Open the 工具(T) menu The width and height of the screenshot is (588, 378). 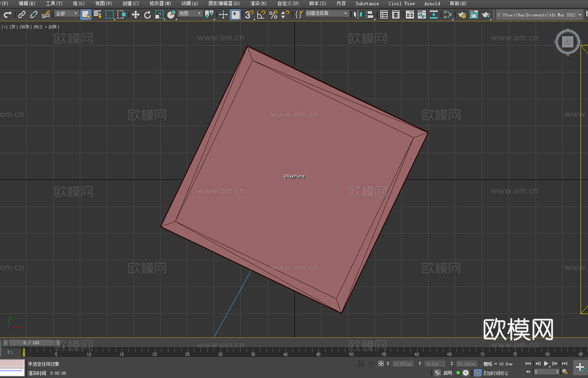[54, 3]
